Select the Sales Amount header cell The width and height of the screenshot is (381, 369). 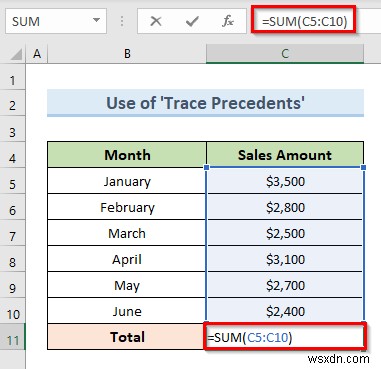[285, 155]
